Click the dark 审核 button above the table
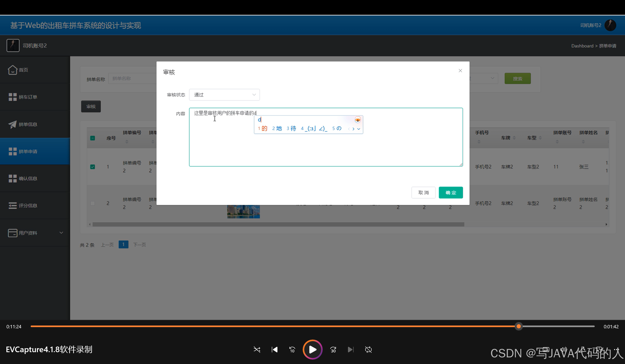 click(91, 107)
